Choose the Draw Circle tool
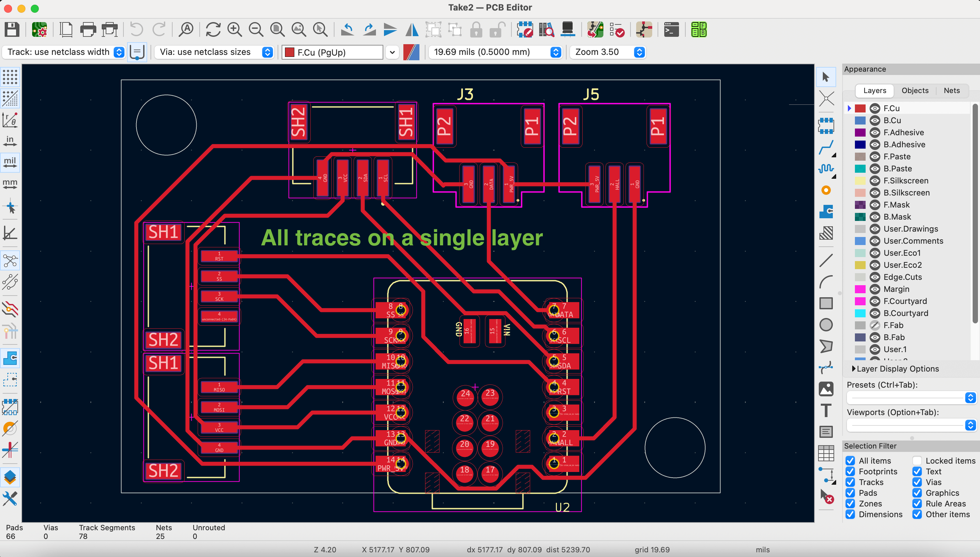980x557 pixels. coord(826,325)
